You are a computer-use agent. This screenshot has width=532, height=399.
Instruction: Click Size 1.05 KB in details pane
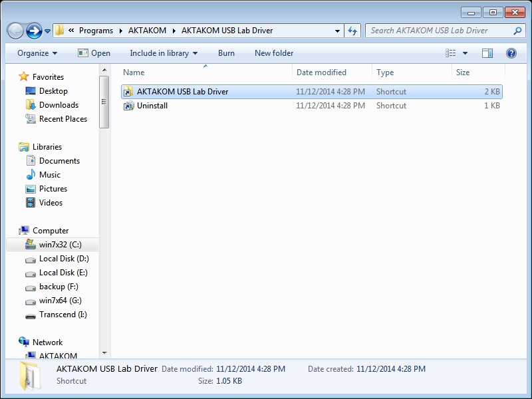[x=229, y=381]
